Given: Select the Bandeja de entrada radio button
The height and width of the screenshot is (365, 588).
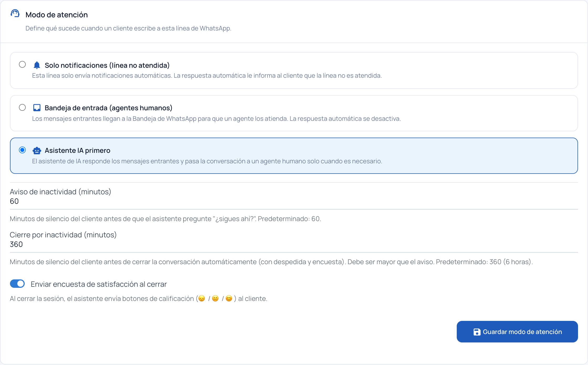Looking at the screenshot, I should click(x=22, y=107).
